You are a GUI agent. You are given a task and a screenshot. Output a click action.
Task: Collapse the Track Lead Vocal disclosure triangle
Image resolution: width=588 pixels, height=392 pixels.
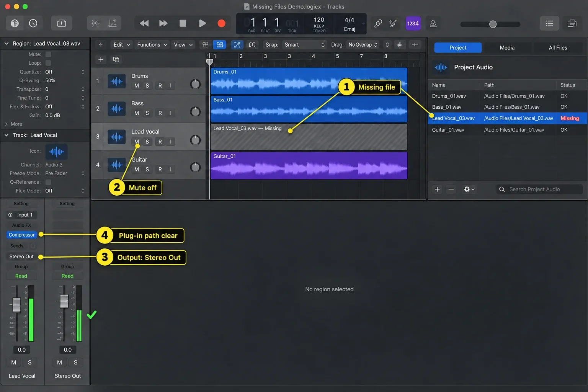pos(7,135)
